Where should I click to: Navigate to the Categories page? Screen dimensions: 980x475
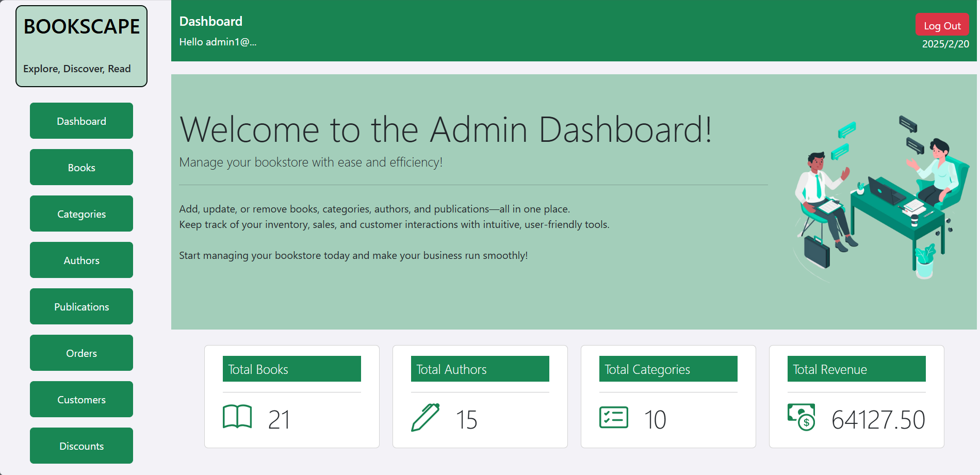click(81, 214)
